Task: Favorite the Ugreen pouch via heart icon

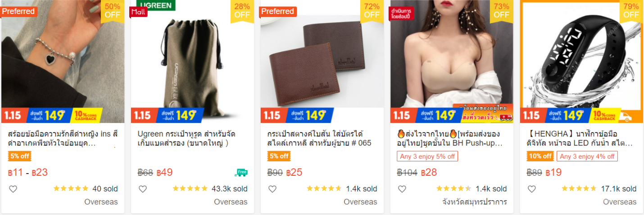Action: [x=143, y=189]
